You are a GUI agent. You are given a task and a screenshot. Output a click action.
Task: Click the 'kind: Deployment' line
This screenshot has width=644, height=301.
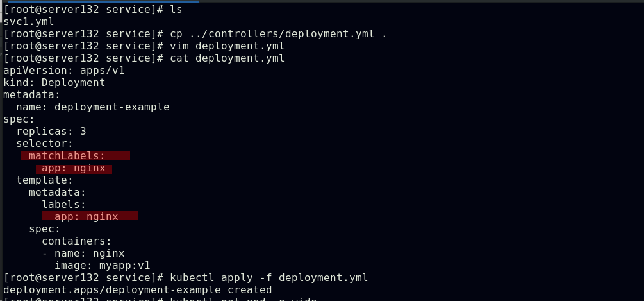pos(54,83)
